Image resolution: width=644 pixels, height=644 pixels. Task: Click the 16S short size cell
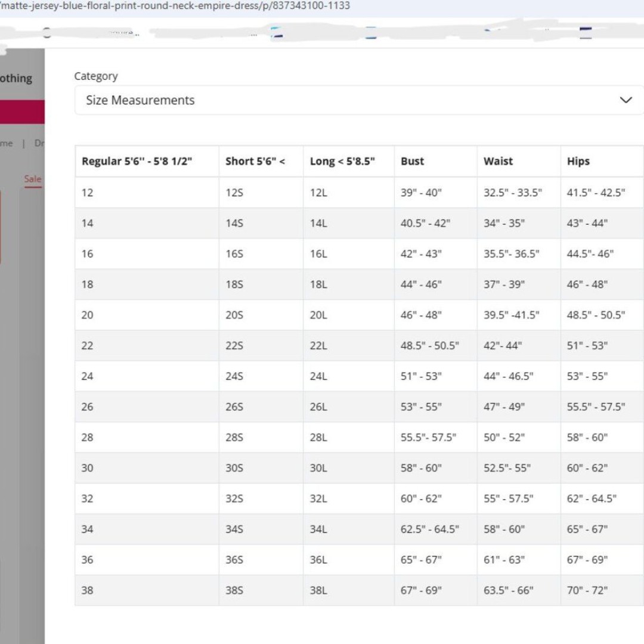234,254
